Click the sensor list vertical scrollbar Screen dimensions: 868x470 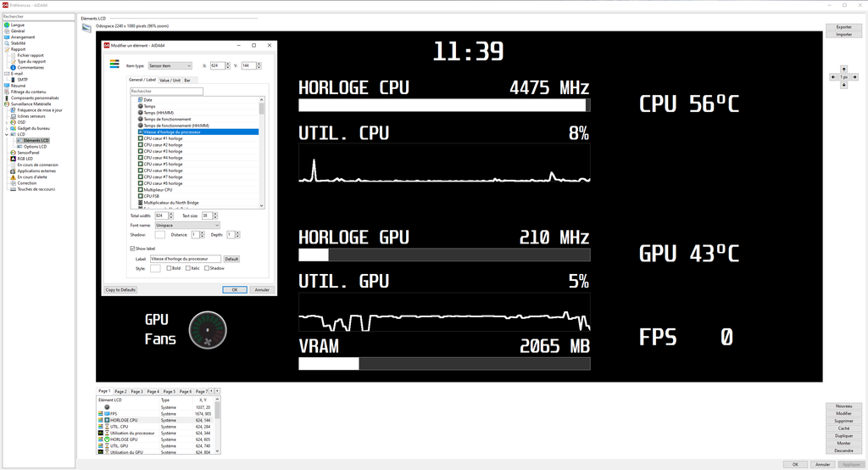[262, 153]
